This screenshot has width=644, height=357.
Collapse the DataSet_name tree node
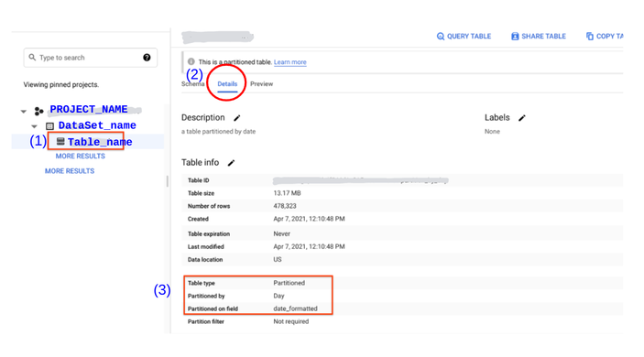(35, 126)
